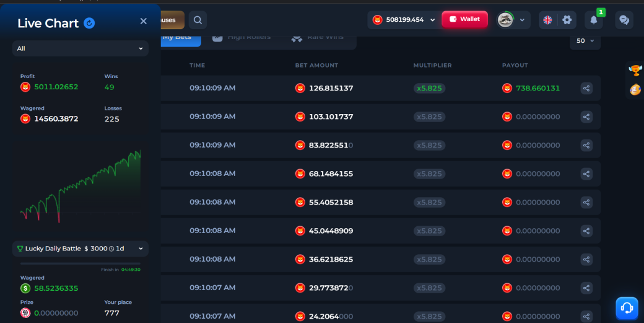Click the Profit value 5011.02652
This screenshot has height=323, width=644.
[56, 87]
